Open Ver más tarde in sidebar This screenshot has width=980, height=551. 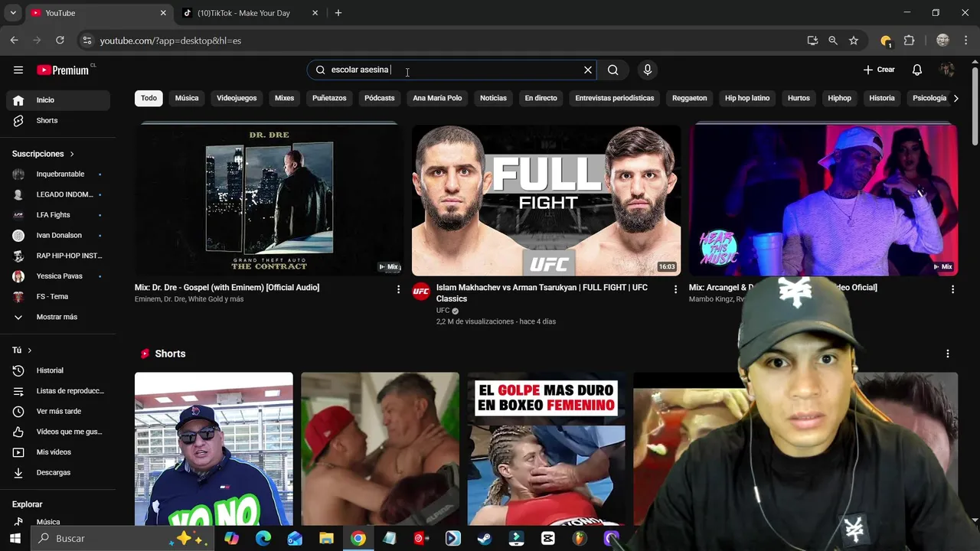click(58, 411)
